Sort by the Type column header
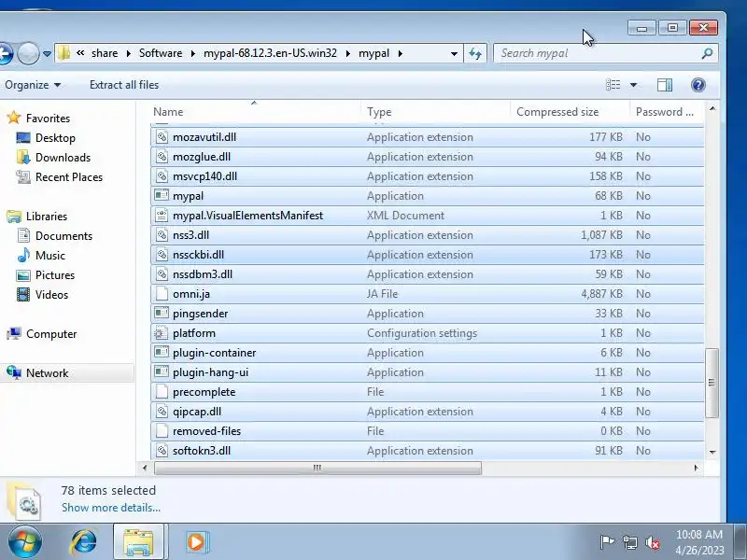 pos(435,112)
